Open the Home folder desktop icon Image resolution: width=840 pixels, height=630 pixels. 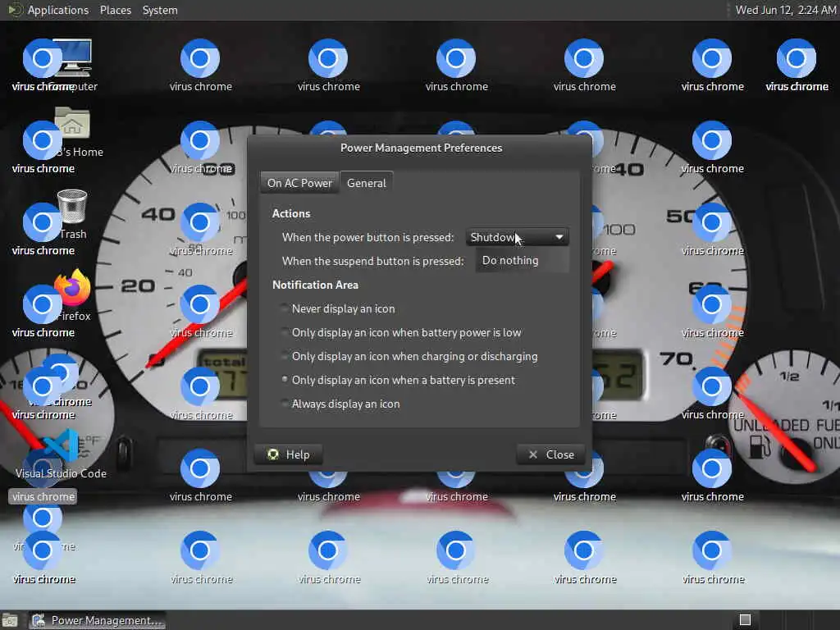[72, 123]
